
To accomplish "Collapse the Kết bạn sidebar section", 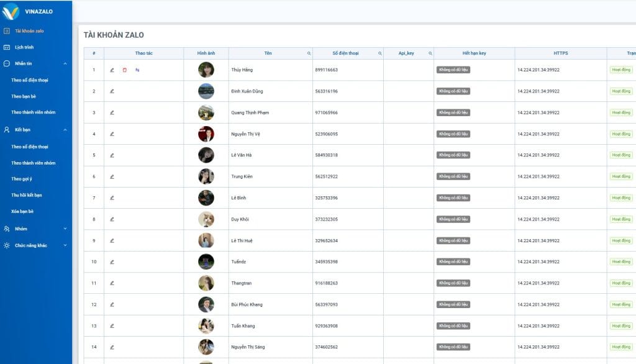I will (x=65, y=130).
